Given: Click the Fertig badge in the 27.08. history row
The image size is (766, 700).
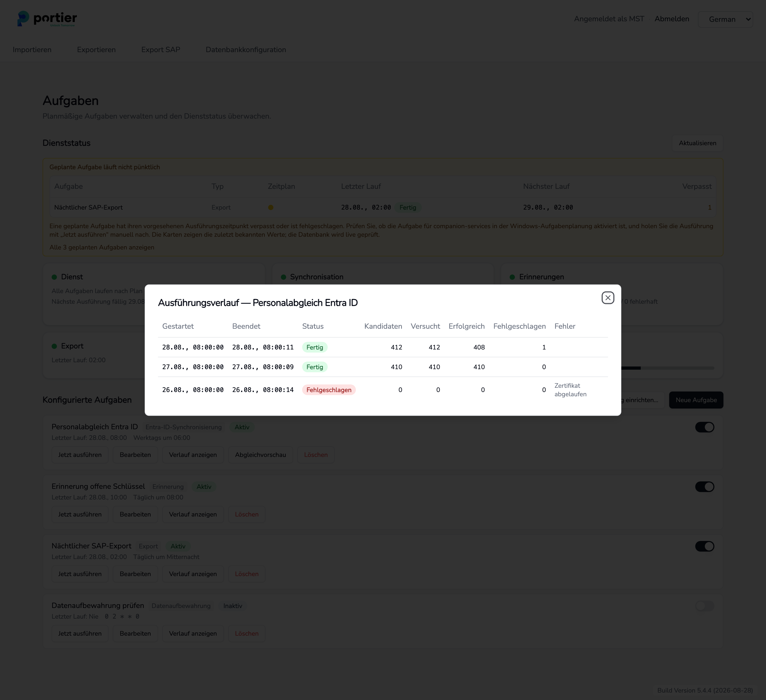Looking at the screenshot, I should 315,367.
